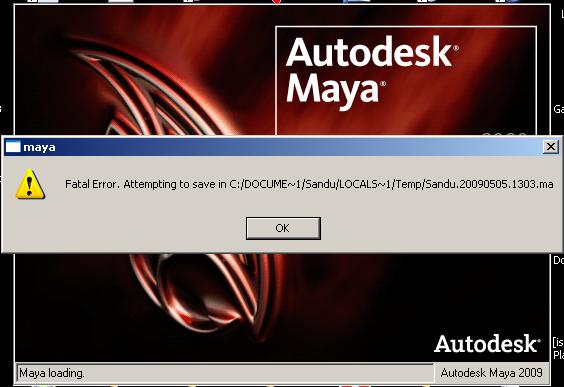Image resolution: width=564 pixels, height=387 pixels.
Task: Click the Autodesk logo on the splash screen
Action: 487,343
